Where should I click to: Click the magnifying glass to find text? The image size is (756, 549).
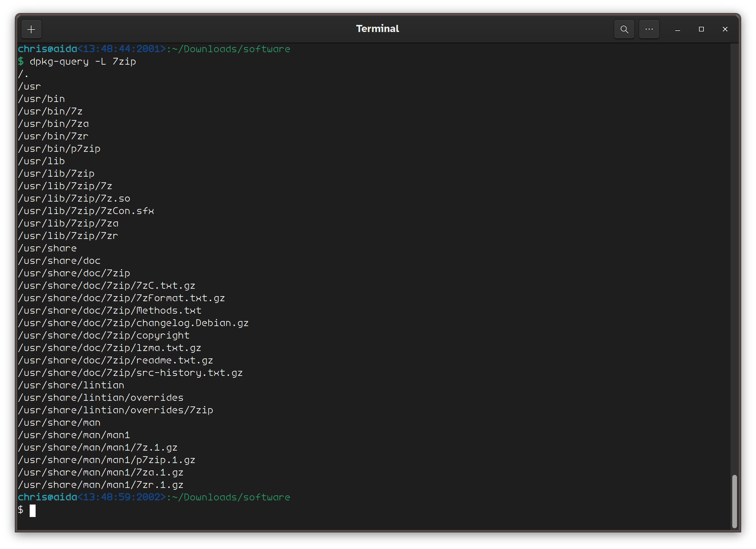pos(624,29)
